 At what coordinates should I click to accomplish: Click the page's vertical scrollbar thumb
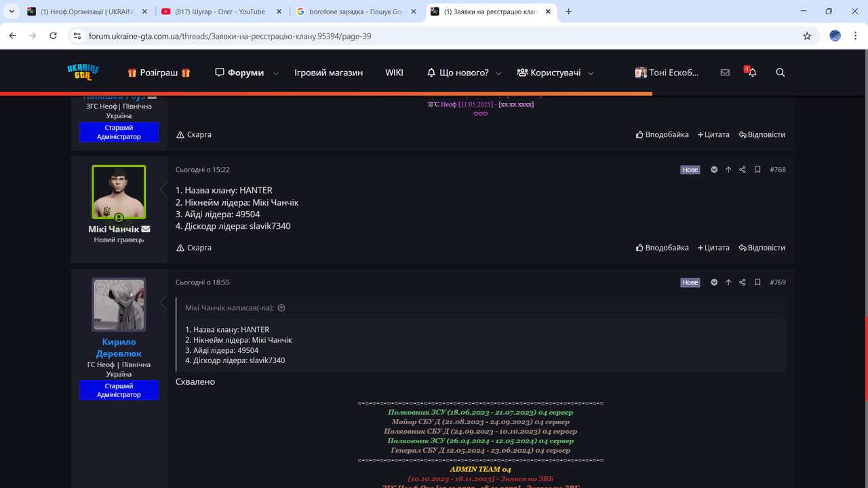coord(865,358)
